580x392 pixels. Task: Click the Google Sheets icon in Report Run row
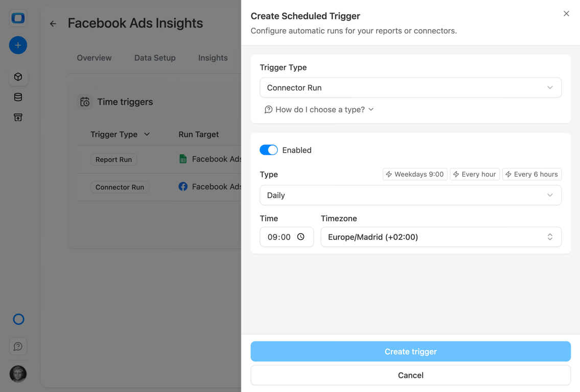click(x=183, y=159)
